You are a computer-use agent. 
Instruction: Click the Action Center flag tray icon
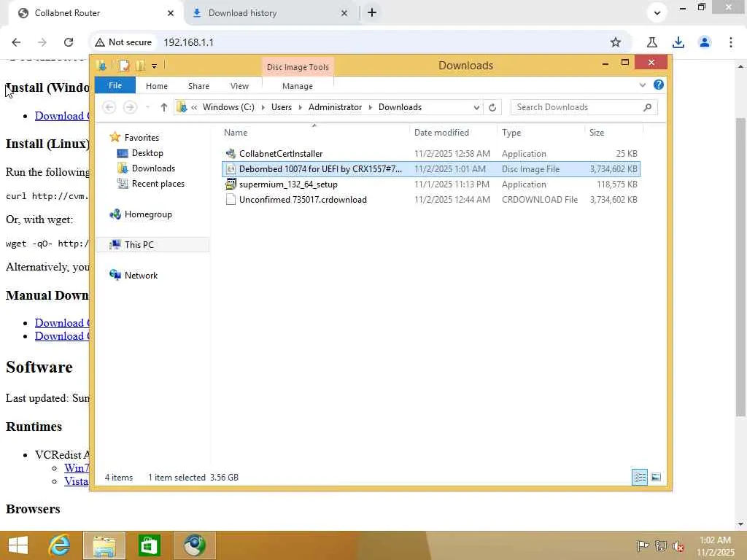[643, 545]
